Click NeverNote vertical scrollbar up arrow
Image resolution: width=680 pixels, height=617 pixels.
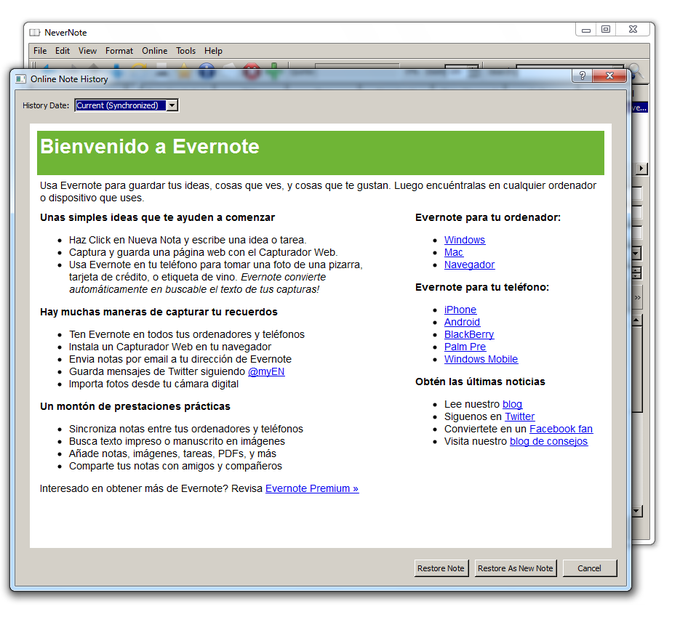pyautogui.click(x=637, y=320)
